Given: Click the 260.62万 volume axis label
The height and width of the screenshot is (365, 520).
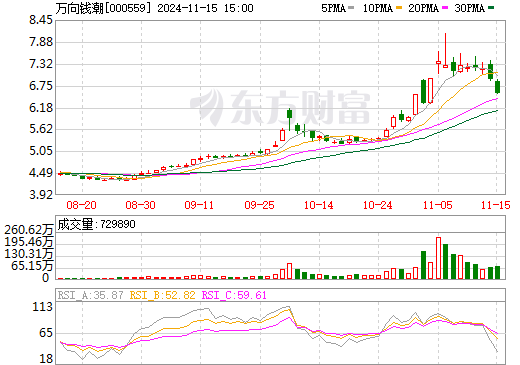Looking at the screenshot, I should 29,230.
